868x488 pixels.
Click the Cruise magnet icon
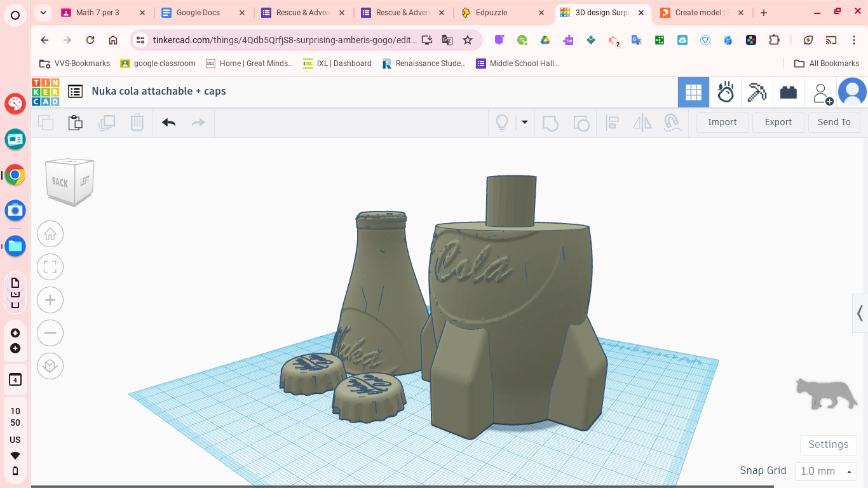click(672, 123)
